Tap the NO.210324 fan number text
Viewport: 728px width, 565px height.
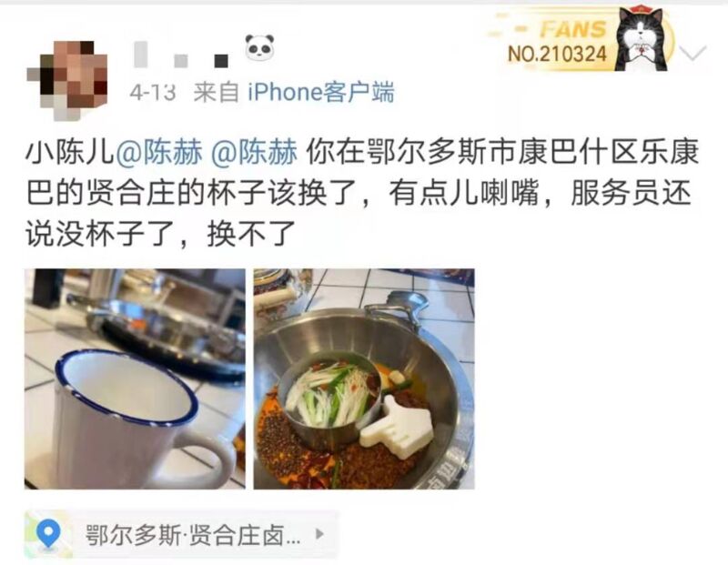click(557, 55)
